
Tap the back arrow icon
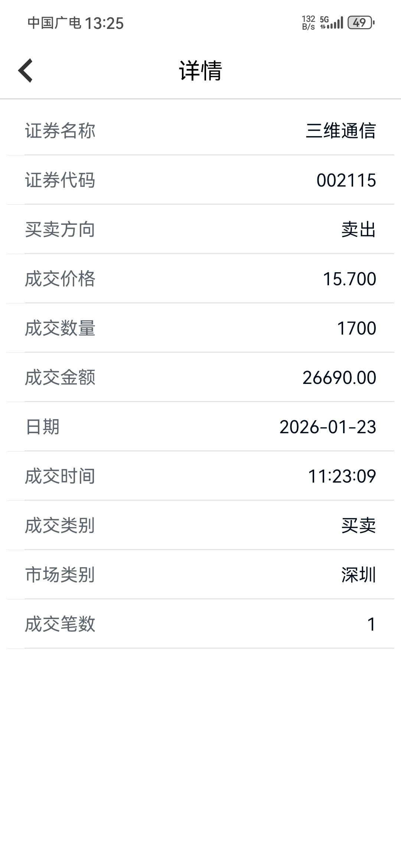26,70
